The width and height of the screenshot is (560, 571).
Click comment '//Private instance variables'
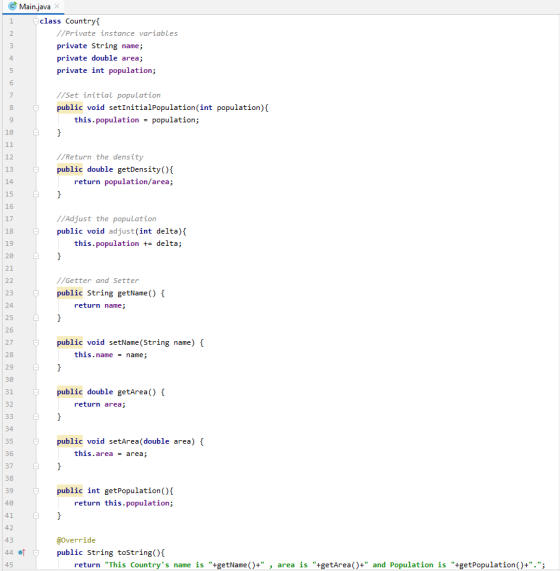click(117, 34)
